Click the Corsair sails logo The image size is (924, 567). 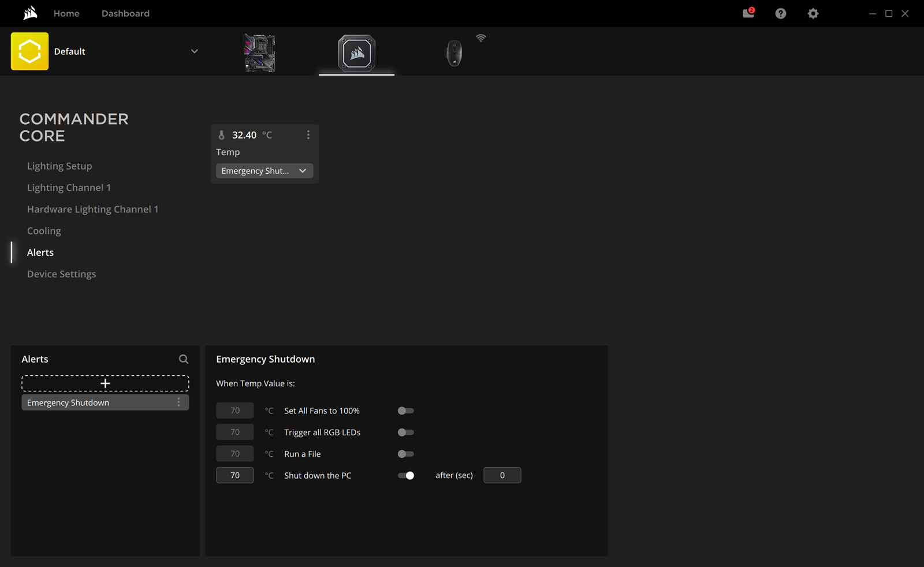[x=30, y=13]
